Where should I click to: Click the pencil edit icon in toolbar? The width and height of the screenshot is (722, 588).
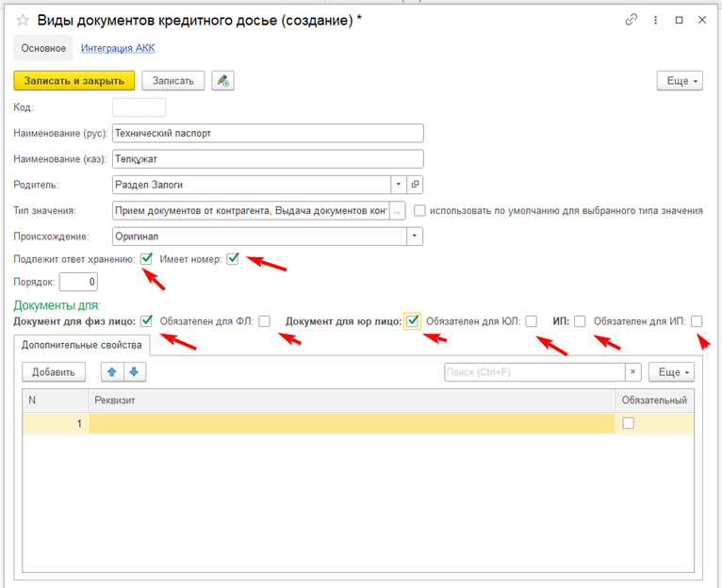tap(222, 81)
